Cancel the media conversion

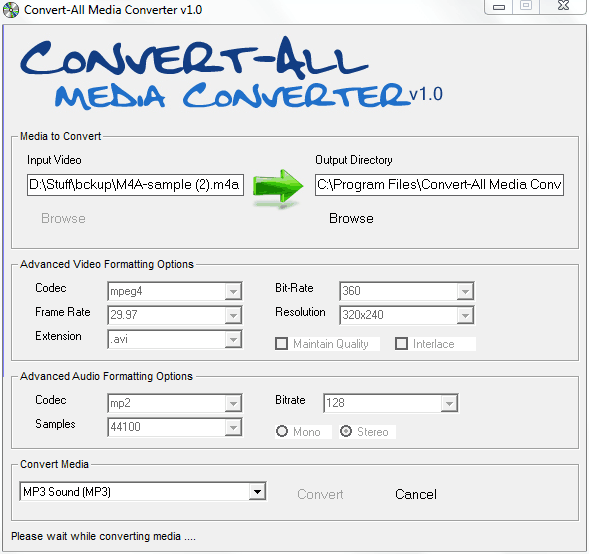point(416,494)
